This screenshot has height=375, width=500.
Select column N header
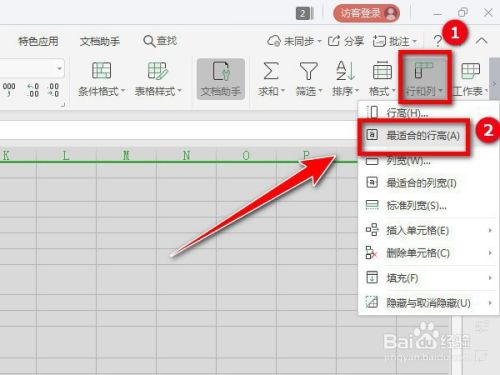pos(186,155)
